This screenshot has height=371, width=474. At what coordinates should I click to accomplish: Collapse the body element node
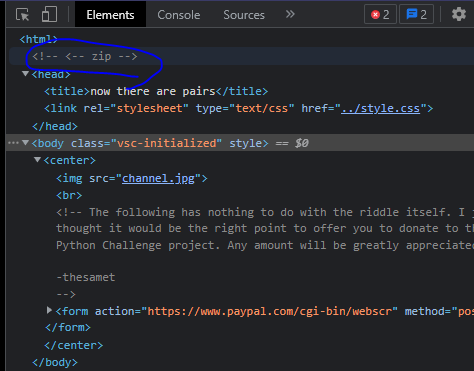click(25, 143)
